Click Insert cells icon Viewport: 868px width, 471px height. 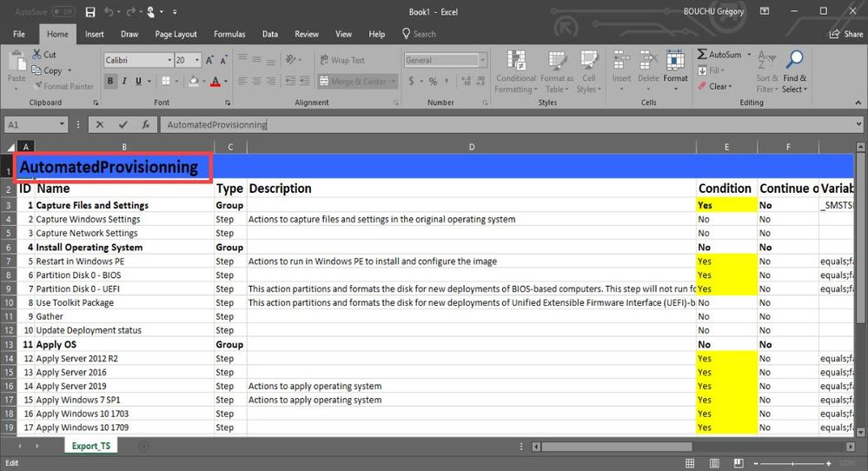pos(621,59)
